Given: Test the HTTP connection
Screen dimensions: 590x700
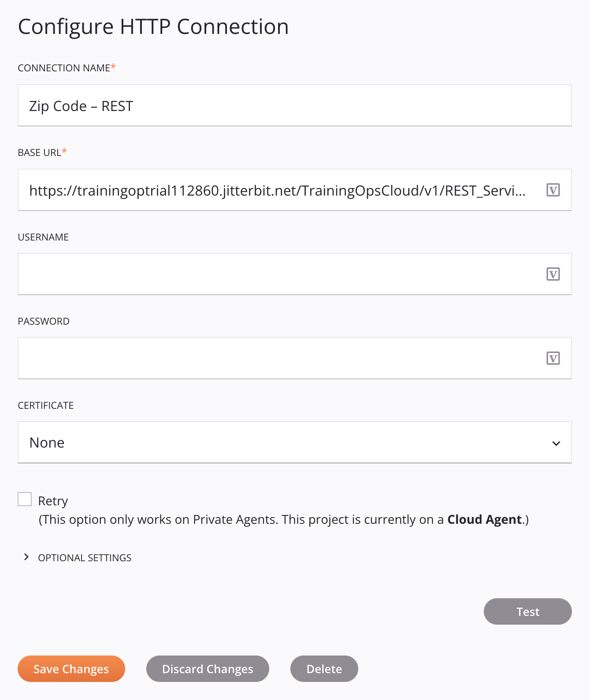Looking at the screenshot, I should tap(527, 611).
